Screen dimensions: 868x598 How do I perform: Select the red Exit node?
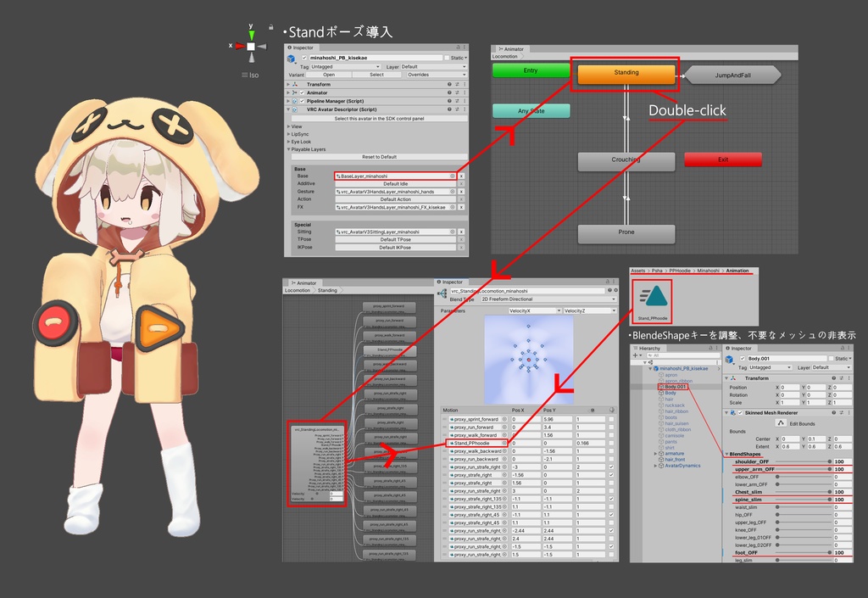[x=723, y=159]
